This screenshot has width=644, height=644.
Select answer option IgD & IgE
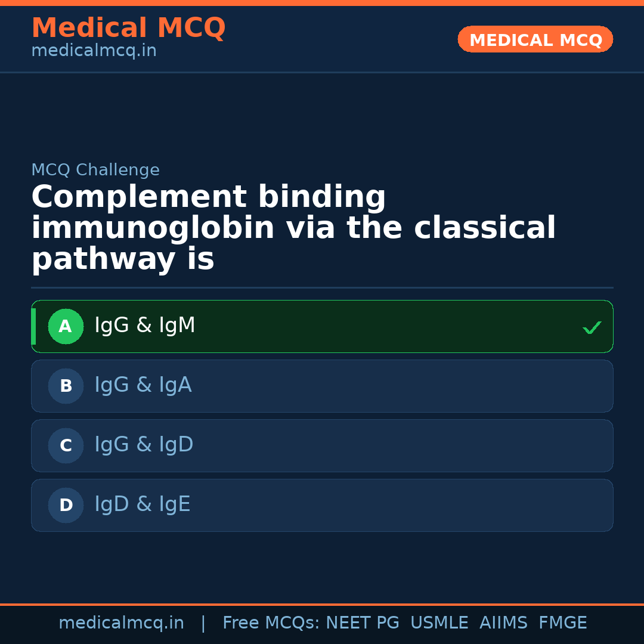click(322, 505)
